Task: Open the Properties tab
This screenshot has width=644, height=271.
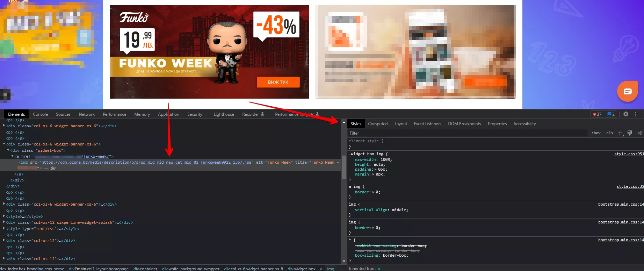Action: pos(497,124)
